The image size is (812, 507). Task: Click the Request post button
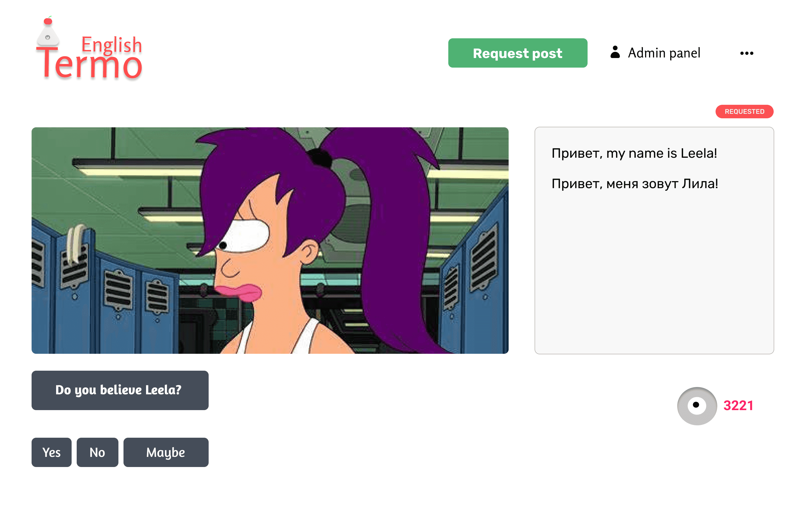point(517,53)
